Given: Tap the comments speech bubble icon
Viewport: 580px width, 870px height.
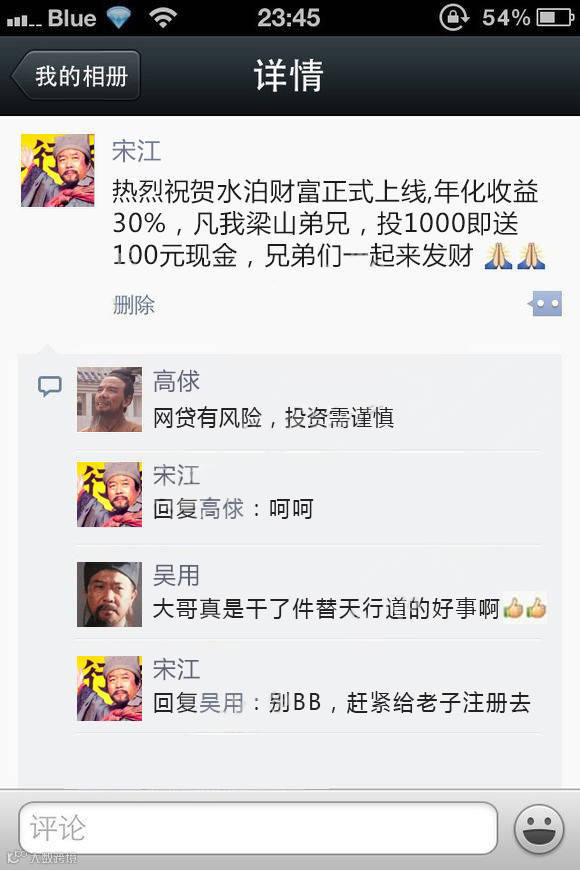Looking at the screenshot, I should pos(49,386).
